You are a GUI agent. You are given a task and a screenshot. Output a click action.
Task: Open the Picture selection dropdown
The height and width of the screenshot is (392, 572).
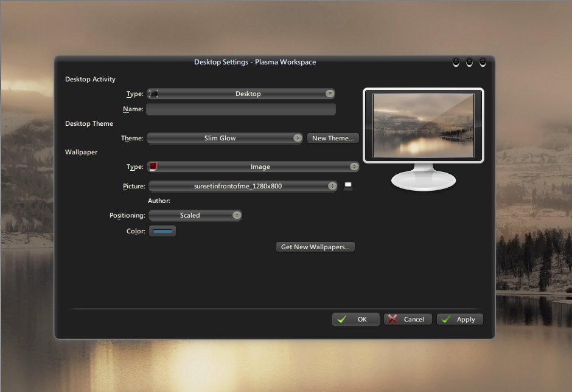(243, 186)
